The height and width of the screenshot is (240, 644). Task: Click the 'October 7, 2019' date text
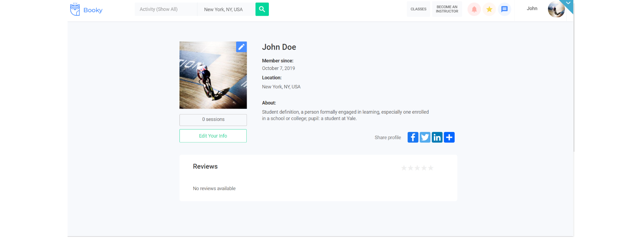tap(278, 68)
